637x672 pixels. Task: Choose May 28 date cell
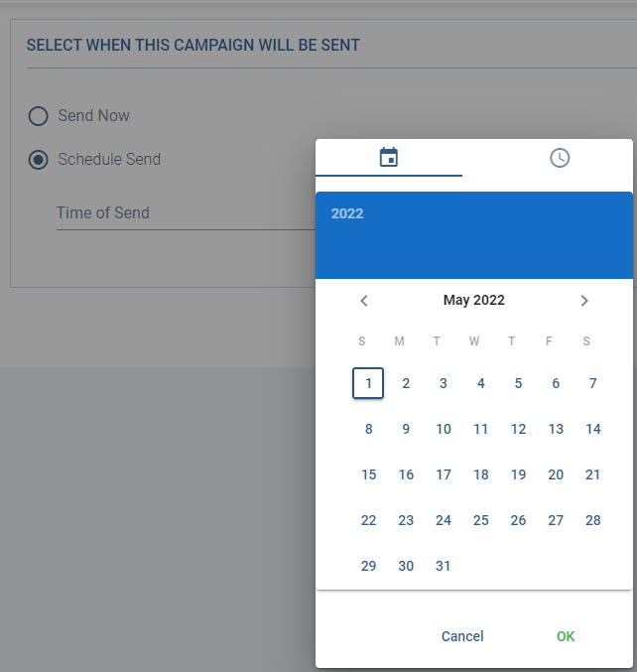click(x=593, y=520)
